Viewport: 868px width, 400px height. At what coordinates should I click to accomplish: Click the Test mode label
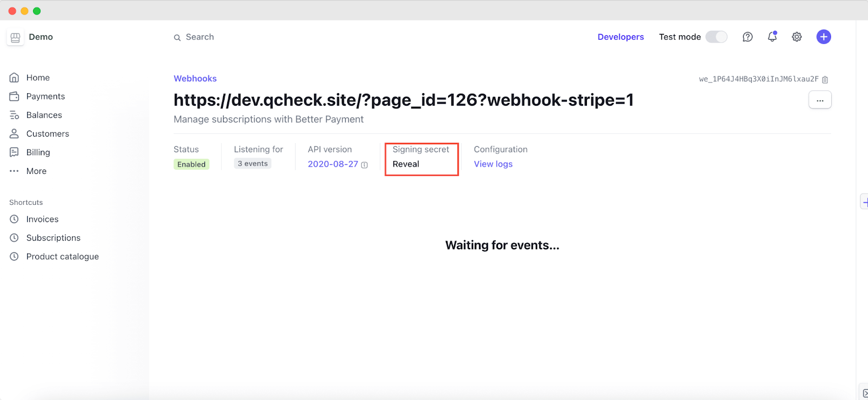coord(680,37)
